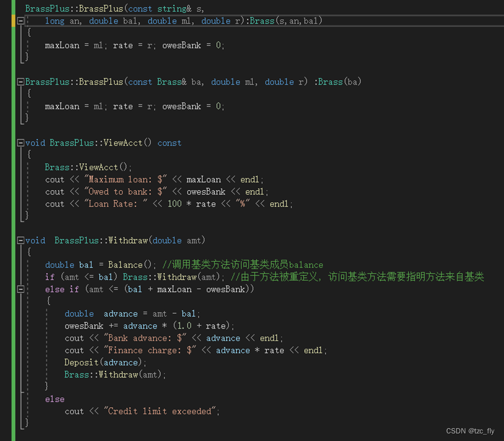Click 'owesBank += advance' statement
This screenshot has height=441, width=504.
tap(111, 326)
